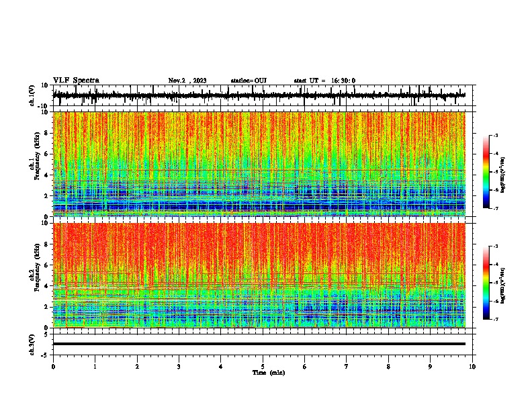This screenshot has width=532, height=411.
Task: Click time-axis tick label "9"
Action: 430,367
